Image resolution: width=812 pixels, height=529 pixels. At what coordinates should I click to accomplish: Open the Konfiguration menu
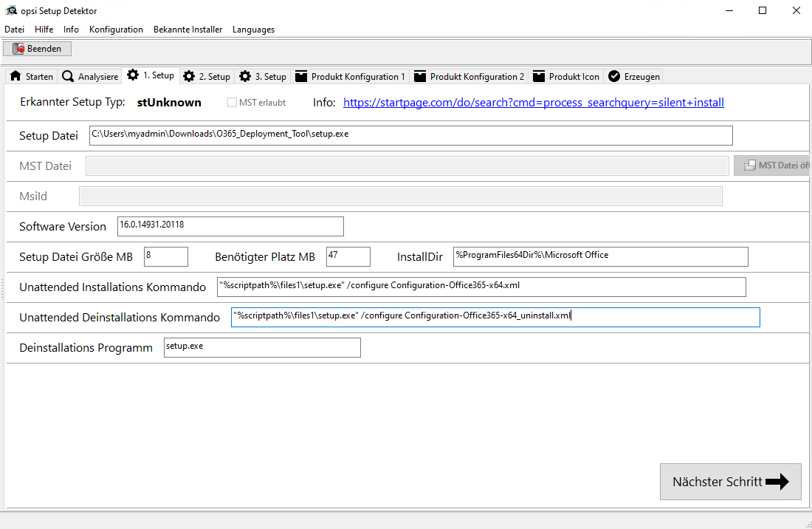pos(116,30)
